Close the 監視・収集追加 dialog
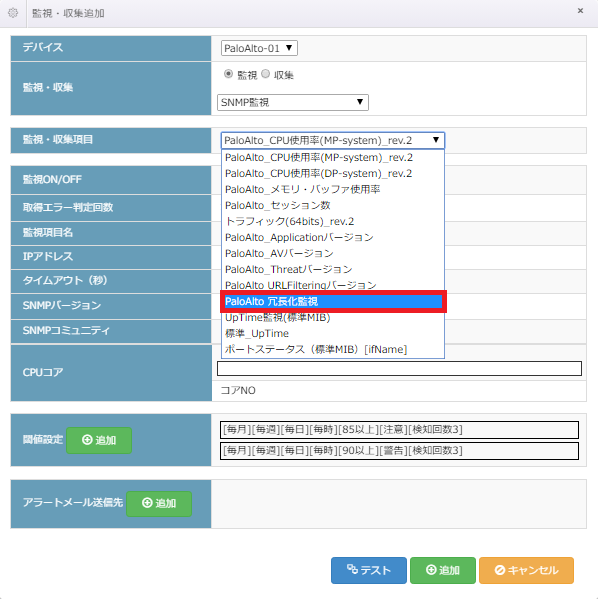Image resolution: width=598 pixels, height=599 pixels. [580, 11]
